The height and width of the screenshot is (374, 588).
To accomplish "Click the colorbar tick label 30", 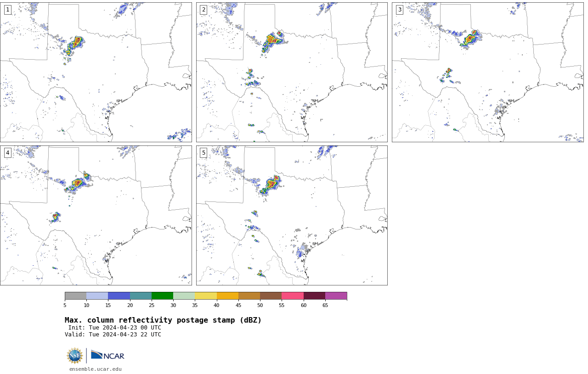I will click(x=173, y=306).
